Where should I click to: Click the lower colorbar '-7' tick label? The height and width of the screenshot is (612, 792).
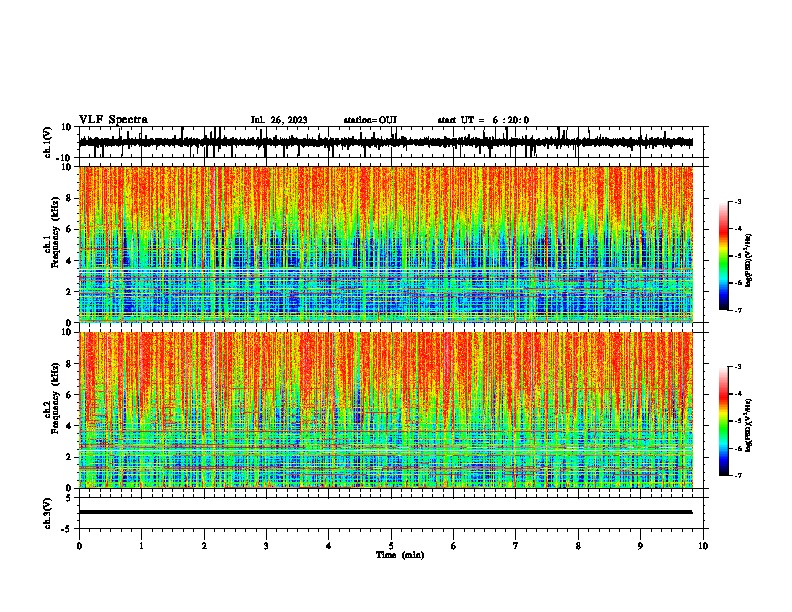click(x=737, y=476)
